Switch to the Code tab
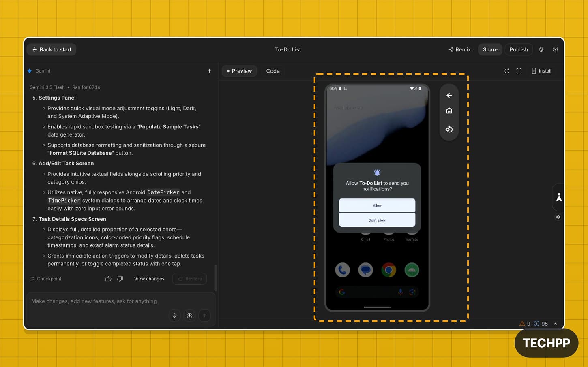This screenshot has height=367, width=588. click(x=273, y=71)
